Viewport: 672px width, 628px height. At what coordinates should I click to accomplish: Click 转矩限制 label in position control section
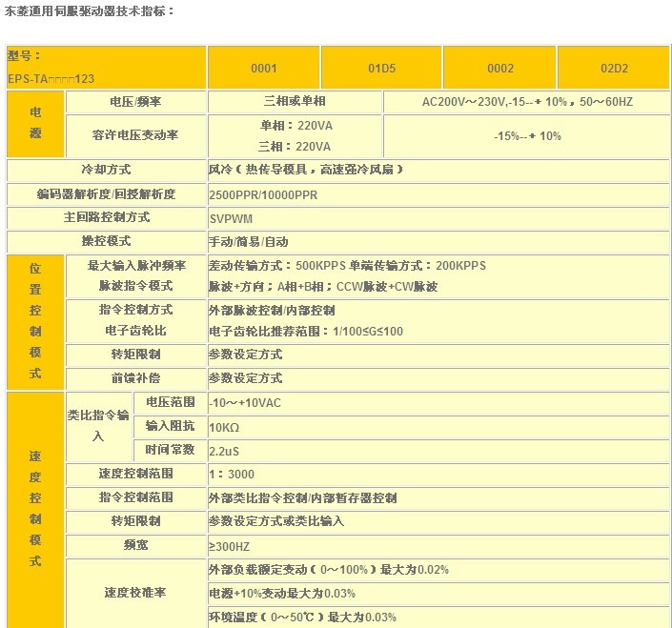[x=135, y=355]
